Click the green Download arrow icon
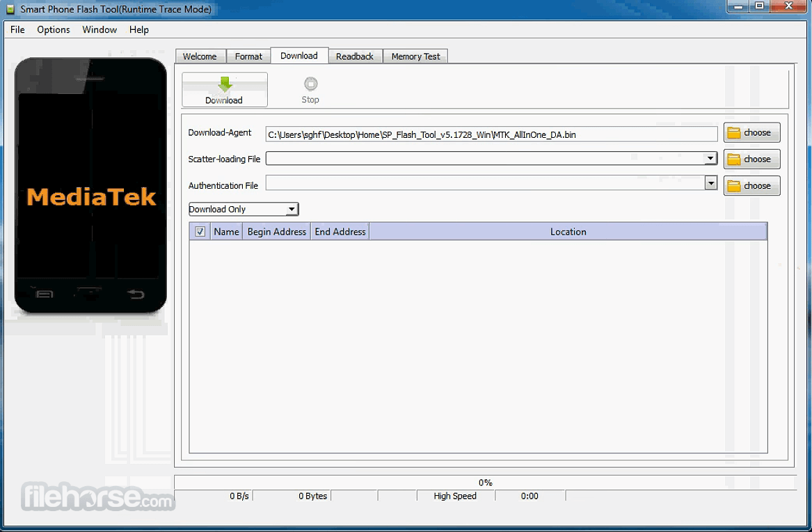812x532 pixels. (225, 84)
